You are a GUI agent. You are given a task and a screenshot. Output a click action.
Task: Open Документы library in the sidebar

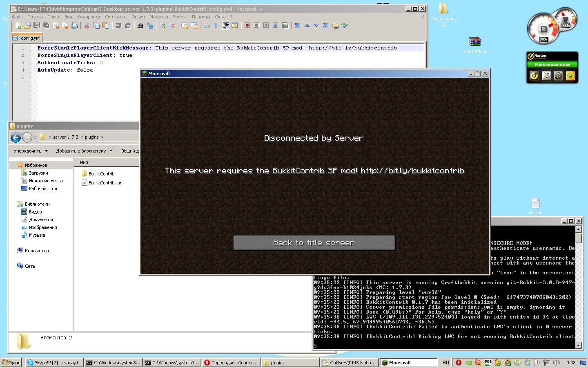[37, 220]
